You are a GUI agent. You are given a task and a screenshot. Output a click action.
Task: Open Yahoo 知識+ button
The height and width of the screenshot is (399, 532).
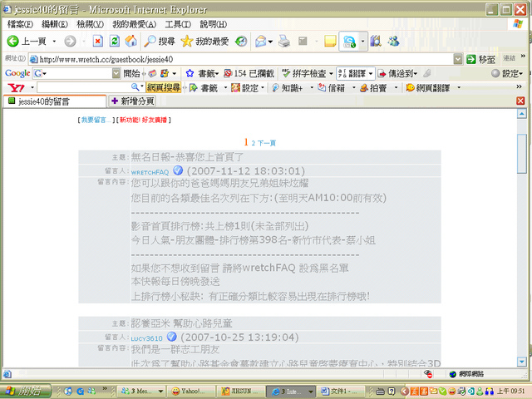pos(287,88)
